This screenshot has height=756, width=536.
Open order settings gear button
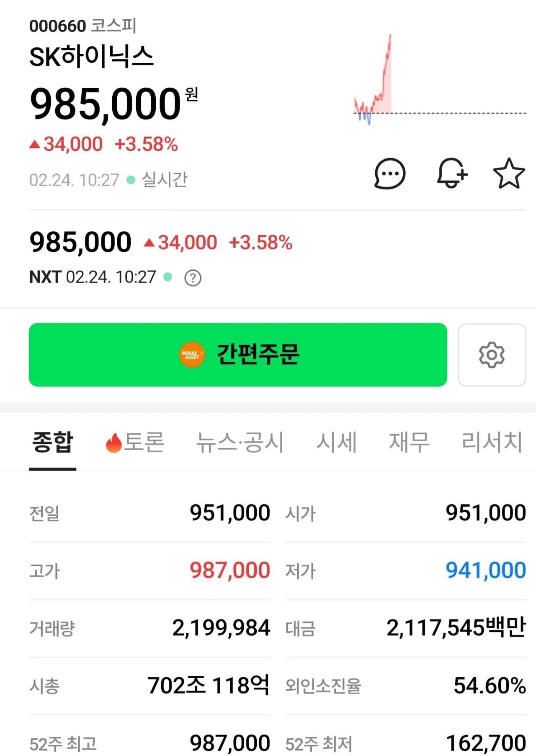(x=492, y=355)
